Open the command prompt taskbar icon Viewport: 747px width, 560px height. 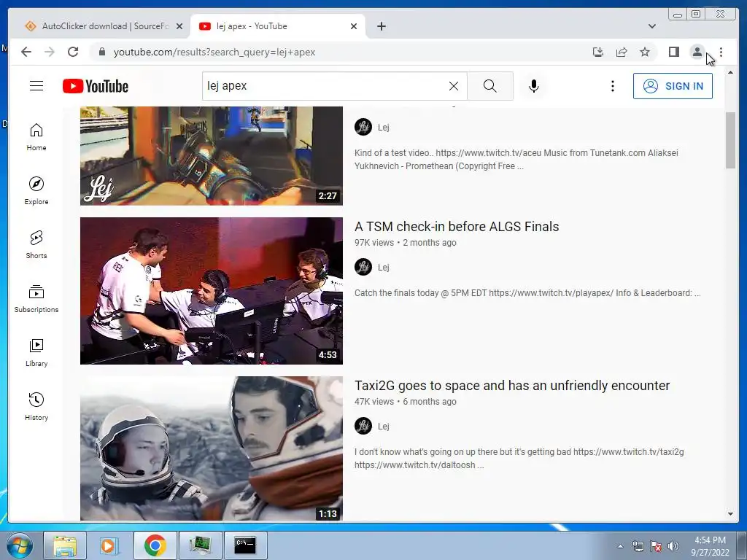pyautogui.click(x=245, y=545)
